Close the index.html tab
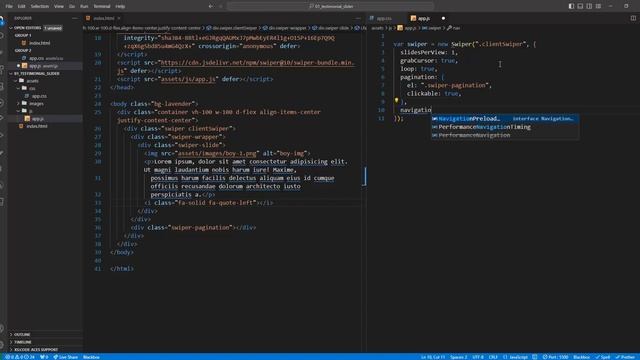 click(119, 18)
